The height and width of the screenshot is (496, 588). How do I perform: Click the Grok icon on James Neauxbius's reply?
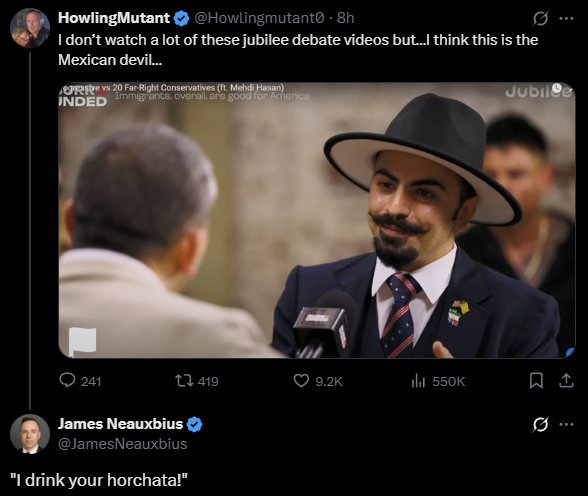click(x=540, y=424)
